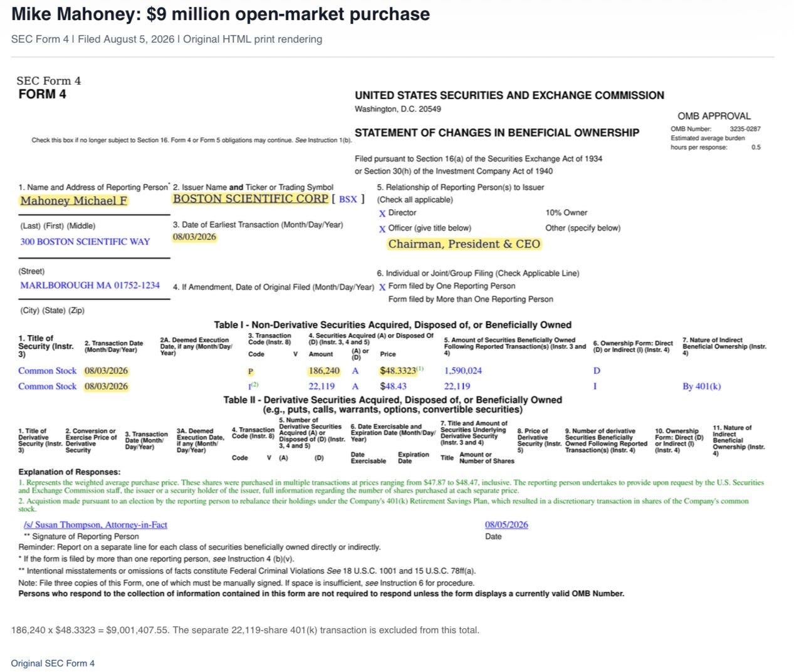The image size is (794, 672).
Task: Click Common Stock in the 401(k) row
Action: tap(47, 386)
